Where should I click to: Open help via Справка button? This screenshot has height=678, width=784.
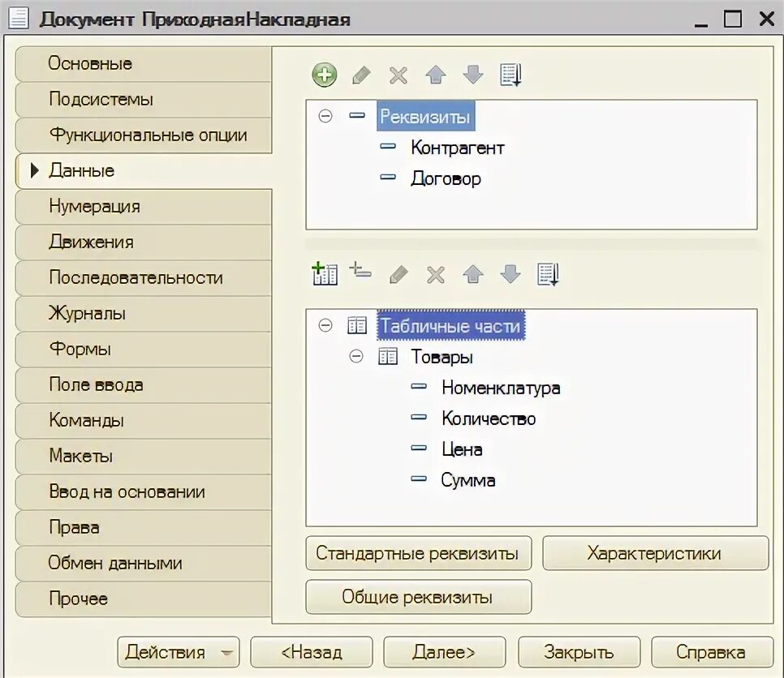click(712, 652)
